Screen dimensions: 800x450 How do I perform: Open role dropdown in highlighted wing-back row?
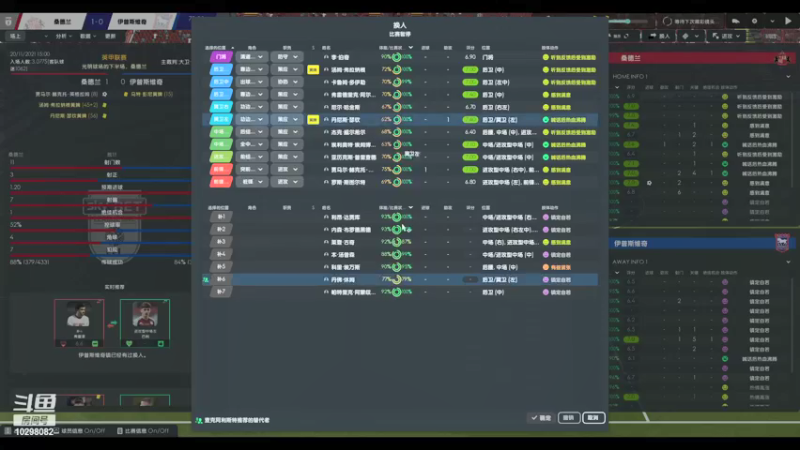(252, 119)
